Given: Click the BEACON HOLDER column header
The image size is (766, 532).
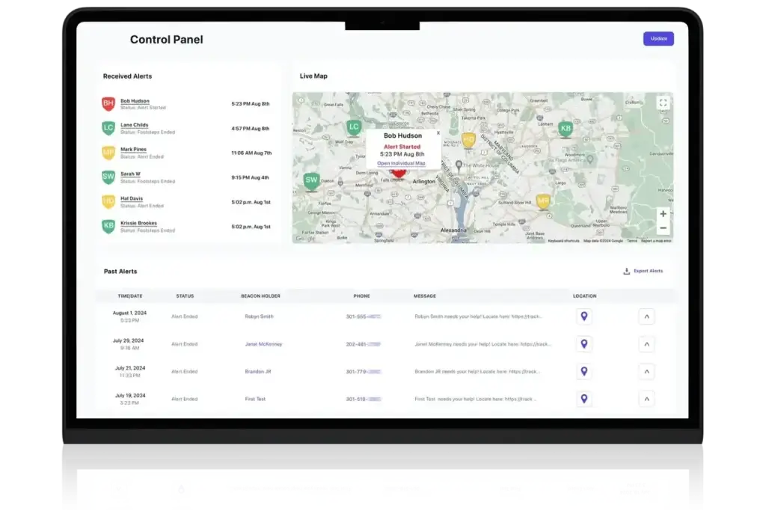Looking at the screenshot, I should 260,296.
